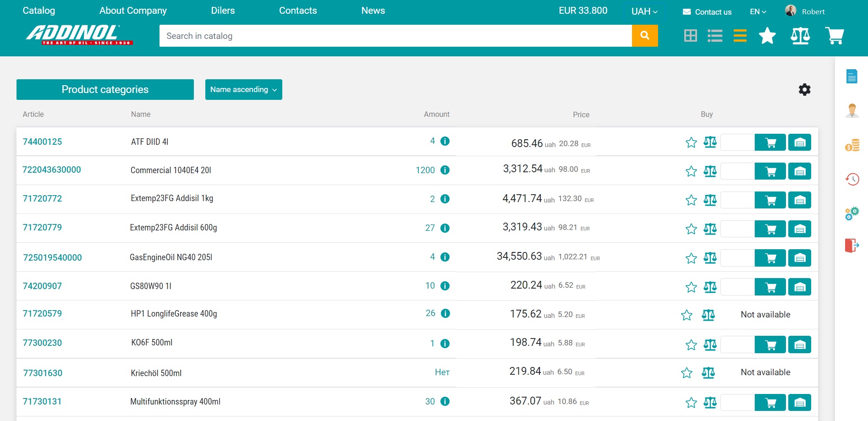The image size is (868, 421).
Task: Open warehouse icon for KO6F 500ml
Action: click(800, 344)
